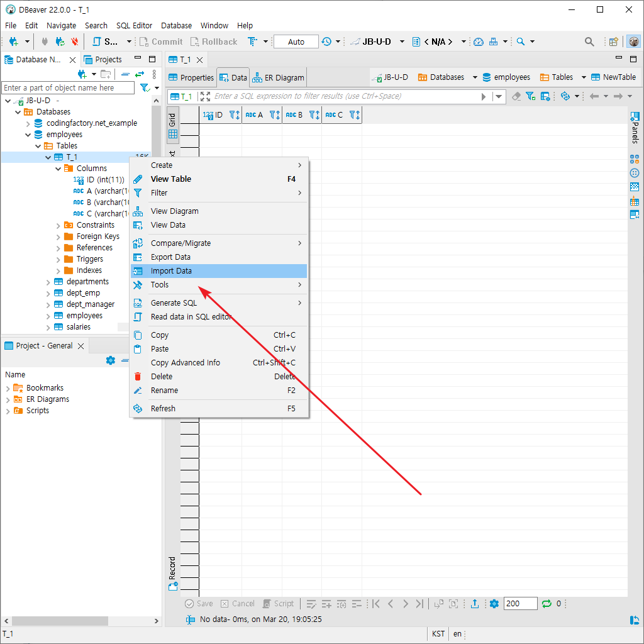This screenshot has height=644, width=644.
Task: Select Import Data in context menu
Action: pyautogui.click(x=218, y=270)
